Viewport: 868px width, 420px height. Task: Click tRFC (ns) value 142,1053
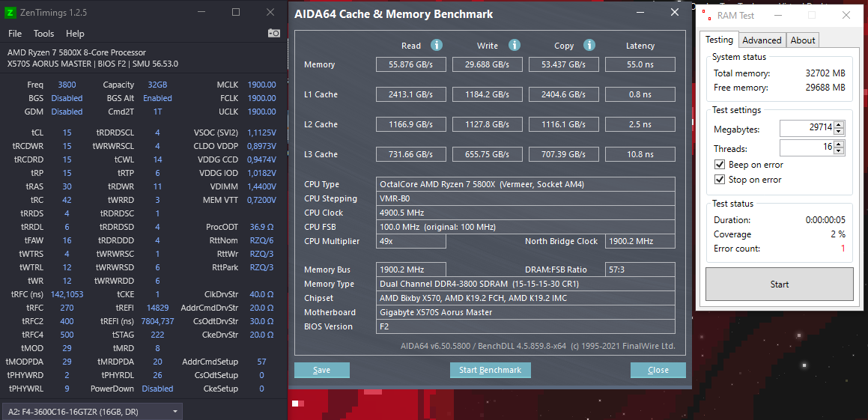pyautogui.click(x=67, y=293)
